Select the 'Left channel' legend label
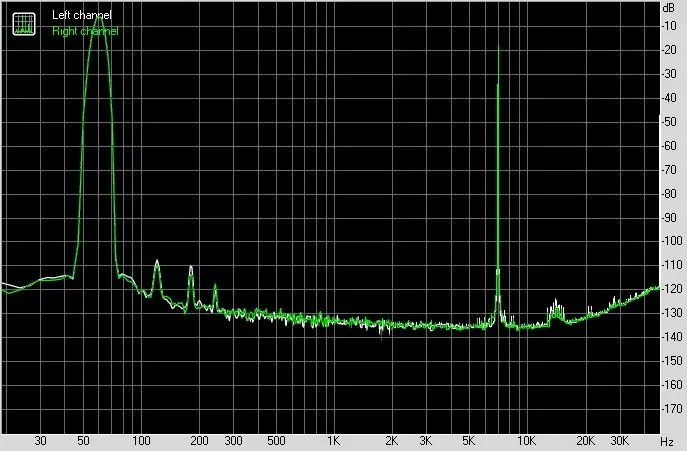Screen dimensions: 687x451 pyautogui.click(x=81, y=15)
